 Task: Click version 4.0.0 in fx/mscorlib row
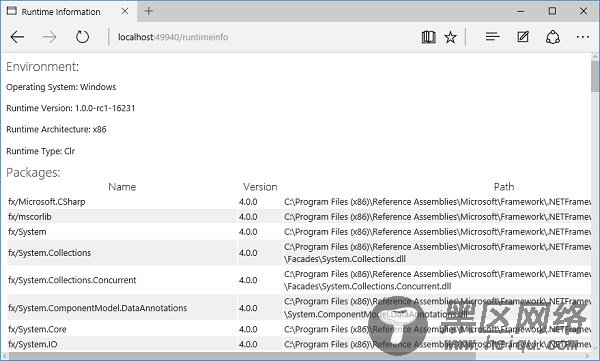[x=248, y=217]
